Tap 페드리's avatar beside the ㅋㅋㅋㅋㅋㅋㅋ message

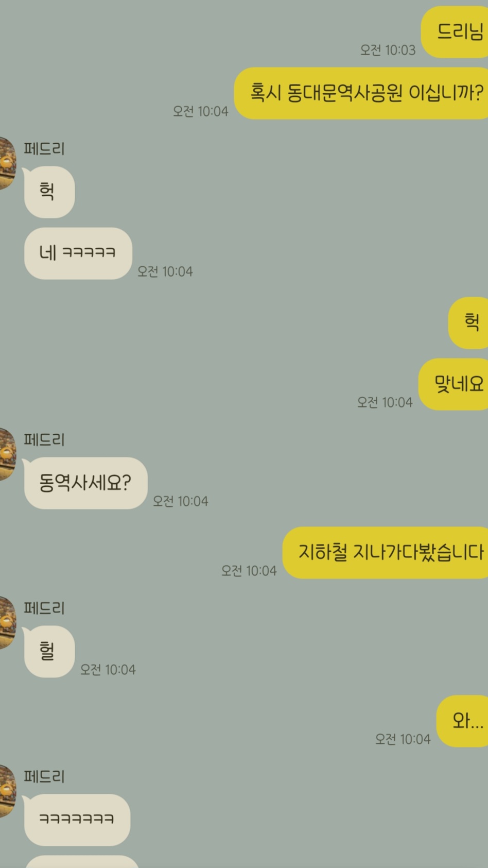(x=7, y=791)
